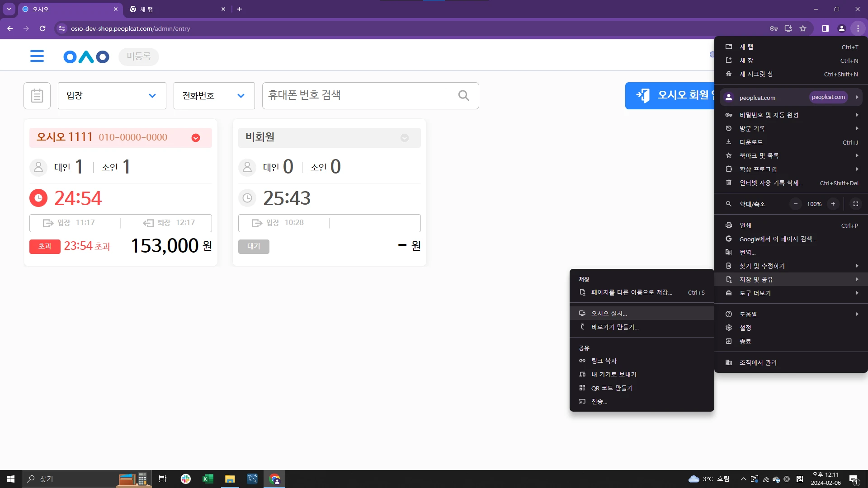Select 인쇄 from the menu
The image size is (868, 488).
pos(791,225)
